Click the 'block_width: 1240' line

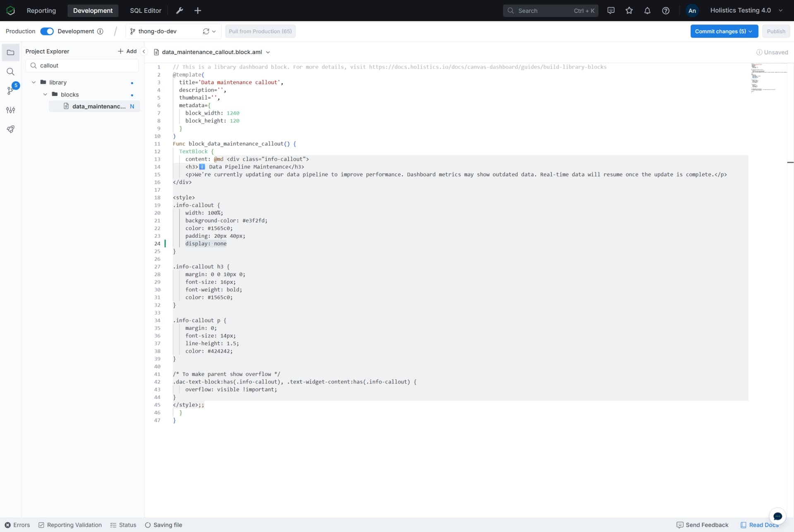coord(212,113)
